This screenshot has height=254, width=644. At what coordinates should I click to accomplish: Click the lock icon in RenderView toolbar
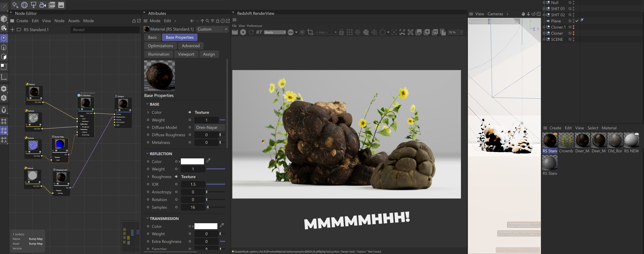pyautogui.click(x=341, y=32)
